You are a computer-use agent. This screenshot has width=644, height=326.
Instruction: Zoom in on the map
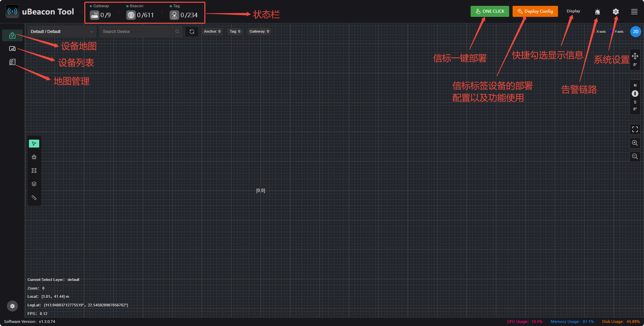(x=635, y=143)
